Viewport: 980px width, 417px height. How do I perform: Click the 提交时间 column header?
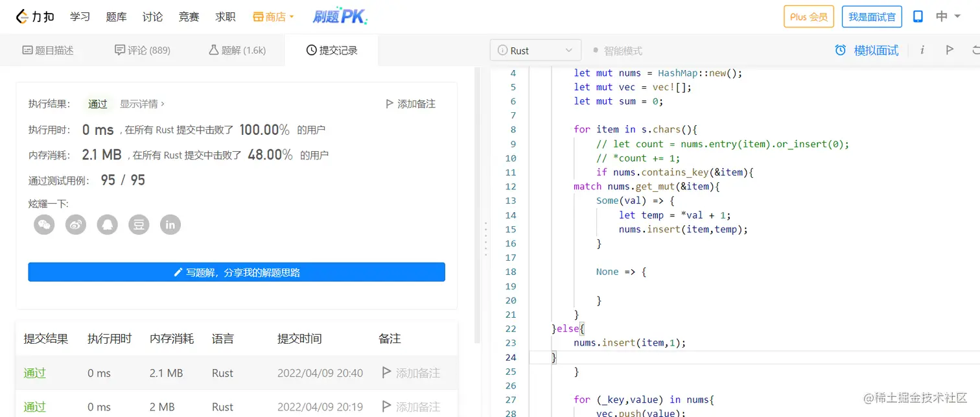(x=299, y=339)
